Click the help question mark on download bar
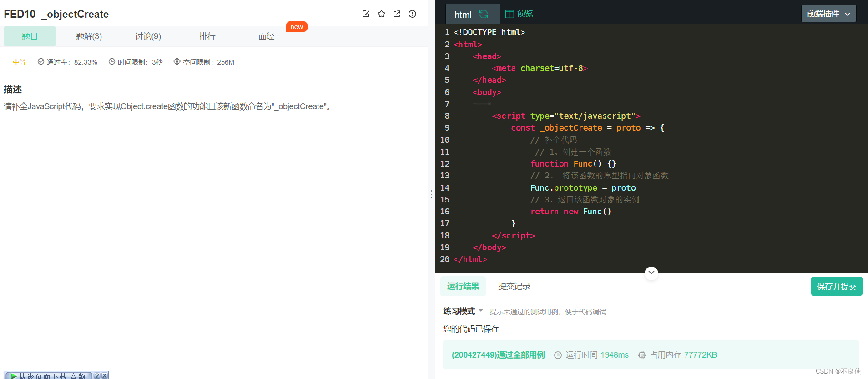 point(97,376)
